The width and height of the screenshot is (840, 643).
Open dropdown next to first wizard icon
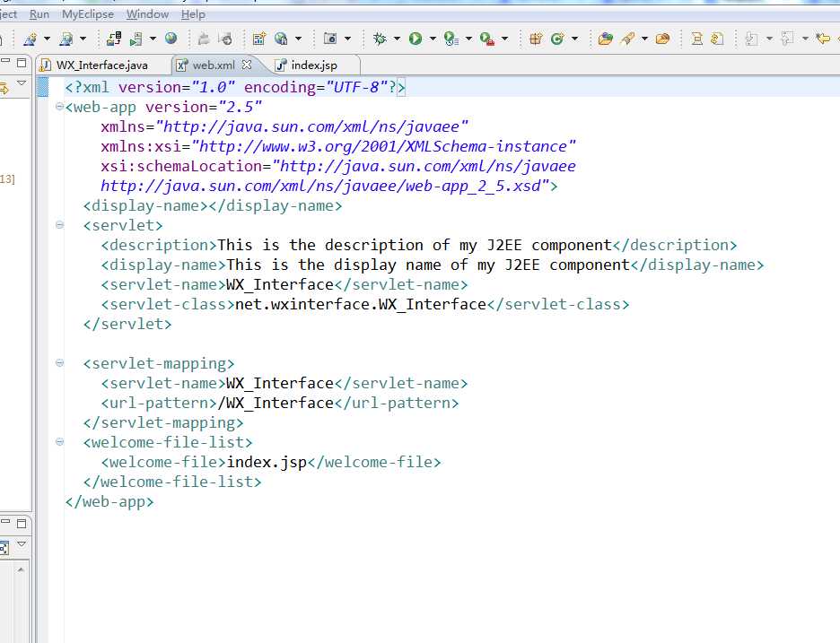(x=47, y=39)
